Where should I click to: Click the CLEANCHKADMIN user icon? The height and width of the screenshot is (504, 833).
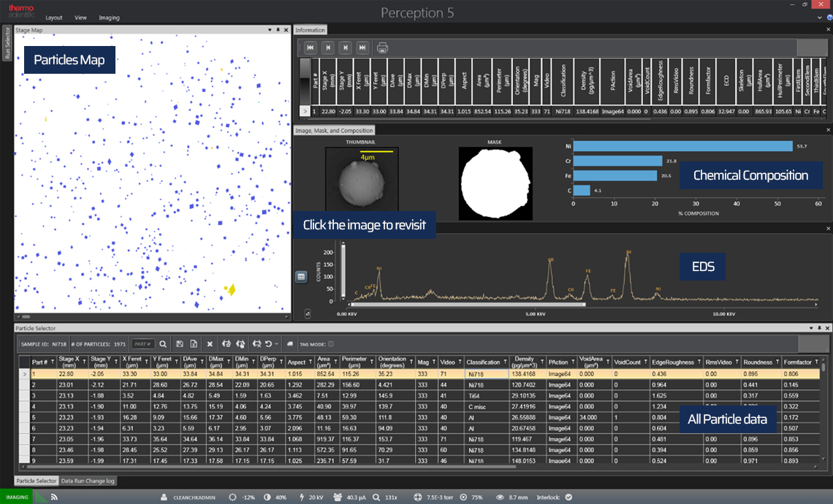click(x=164, y=497)
